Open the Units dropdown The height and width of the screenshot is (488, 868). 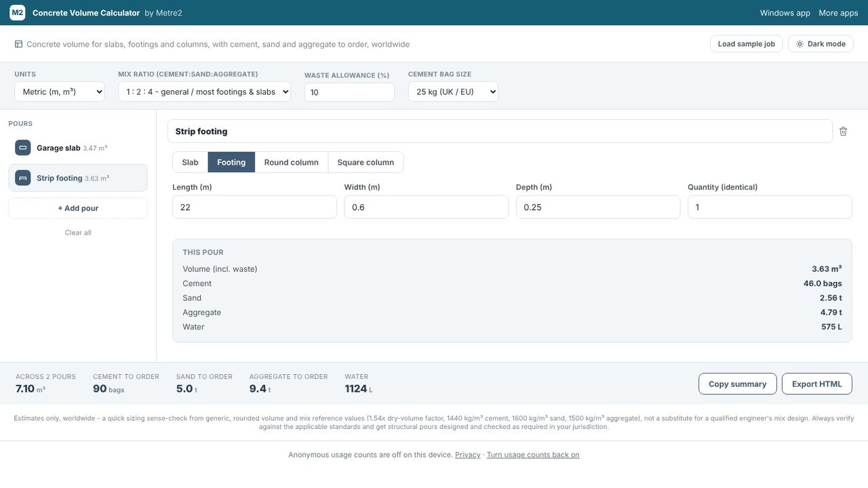click(60, 91)
